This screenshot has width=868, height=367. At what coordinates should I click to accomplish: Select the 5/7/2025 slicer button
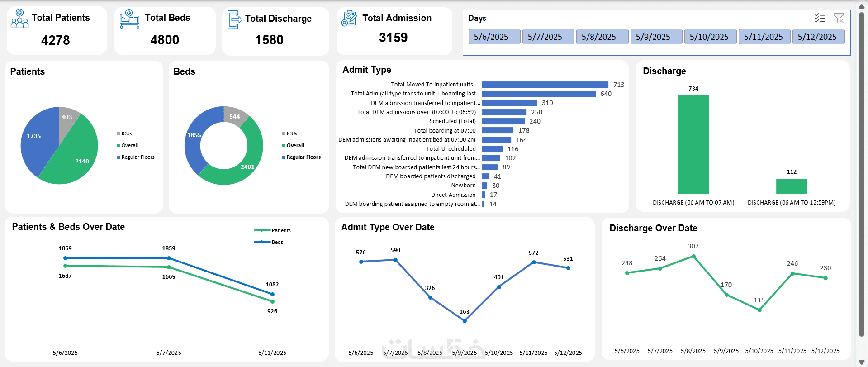point(548,37)
